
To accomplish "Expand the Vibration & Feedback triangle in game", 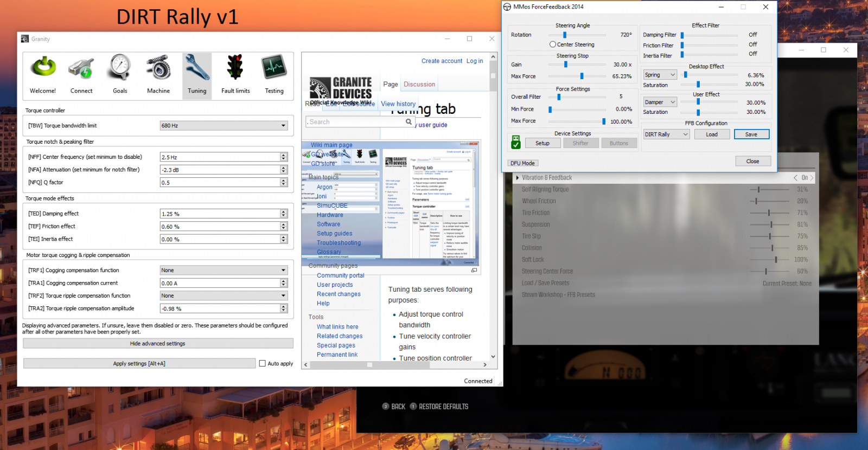I will pyautogui.click(x=518, y=178).
